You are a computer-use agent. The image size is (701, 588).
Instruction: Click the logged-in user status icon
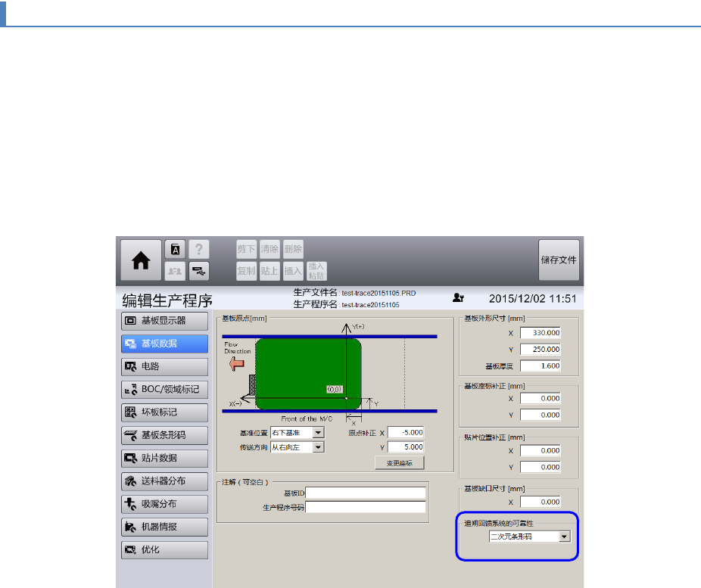click(x=458, y=297)
